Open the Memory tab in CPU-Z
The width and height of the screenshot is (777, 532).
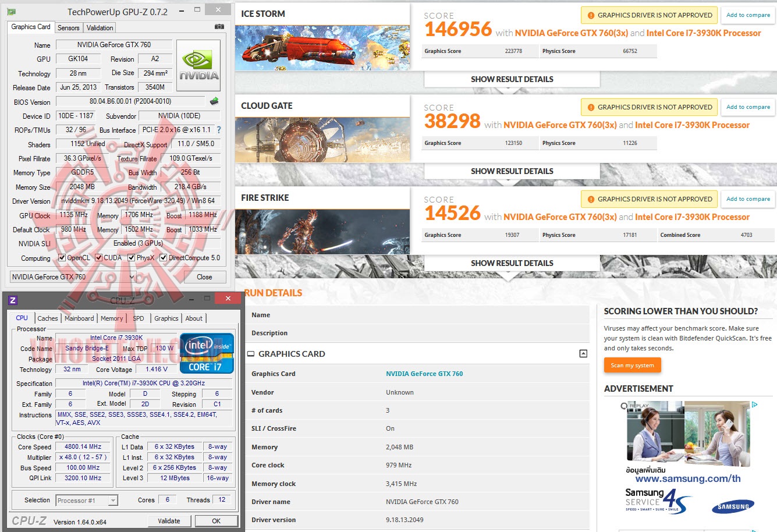pyautogui.click(x=112, y=318)
